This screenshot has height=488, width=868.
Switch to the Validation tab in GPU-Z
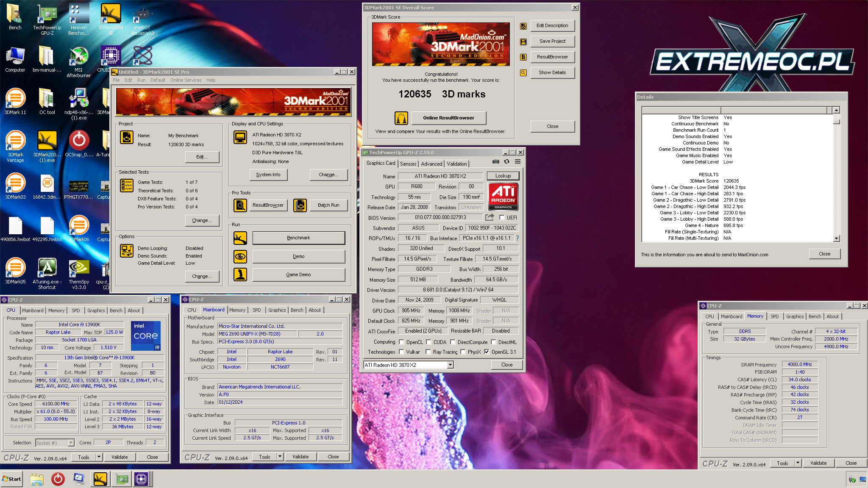(456, 164)
